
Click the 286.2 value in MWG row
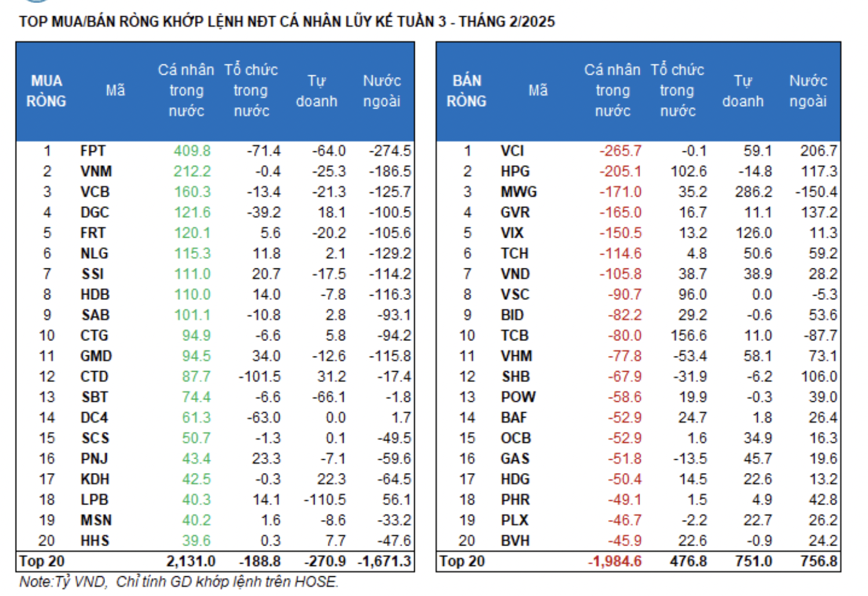[x=754, y=192]
